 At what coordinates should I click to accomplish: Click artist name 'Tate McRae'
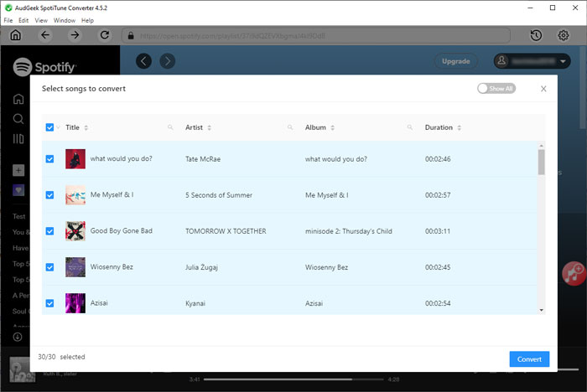coord(203,159)
